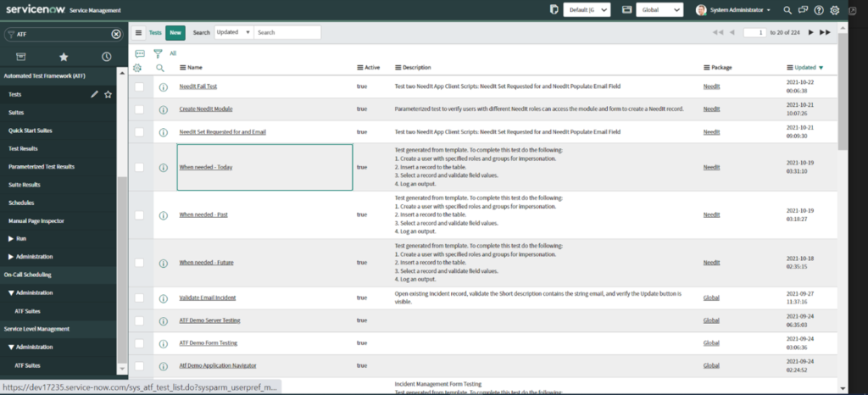Check the When needed - Past row checkbox
The height and width of the screenshot is (395, 868).
tap(139, 214)
